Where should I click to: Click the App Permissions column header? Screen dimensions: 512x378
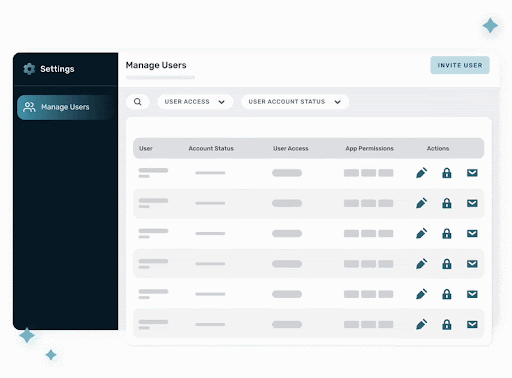(369, 148)
